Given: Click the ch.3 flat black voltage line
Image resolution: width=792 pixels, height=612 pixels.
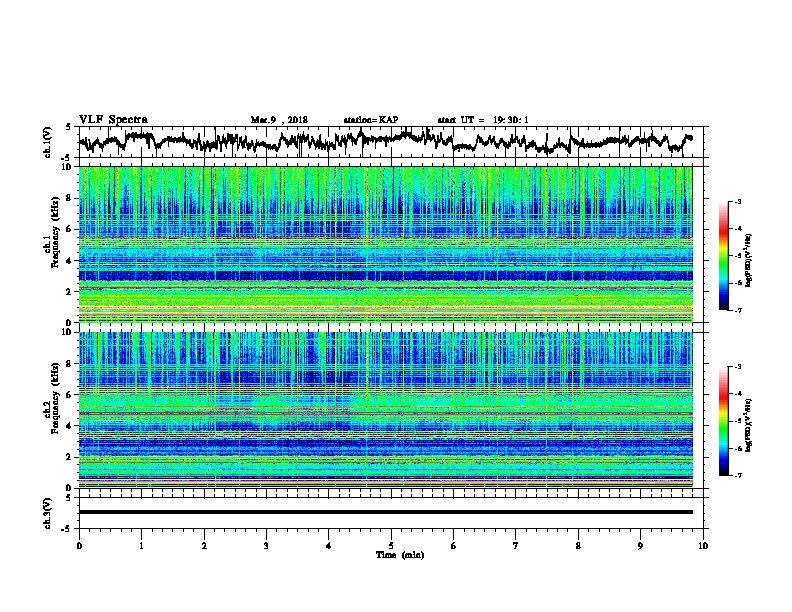Looking at the screenshot, I should pyautogui.click(x=385, y=512).
